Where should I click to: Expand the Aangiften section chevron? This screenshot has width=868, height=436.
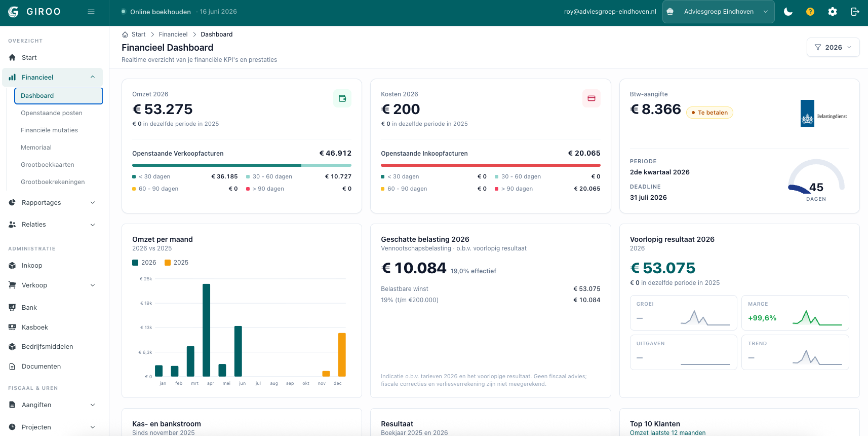click(x=93, y=405)
